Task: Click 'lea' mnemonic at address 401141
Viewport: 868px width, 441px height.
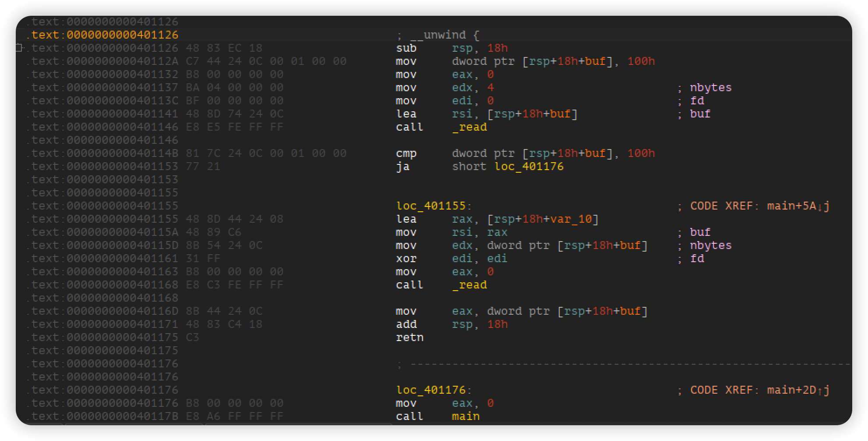Action: tap(406, 114)
